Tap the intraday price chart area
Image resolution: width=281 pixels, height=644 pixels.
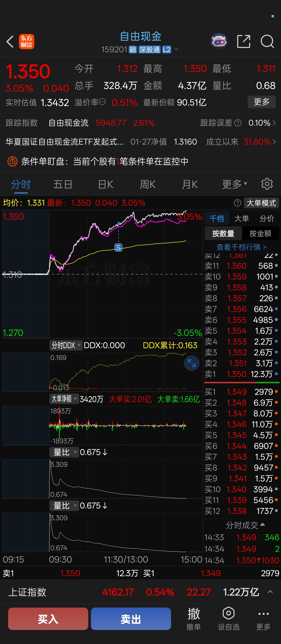point(102,274)
